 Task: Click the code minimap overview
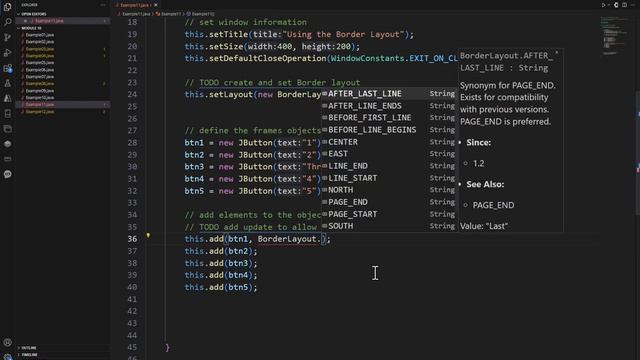tap(616, 36)
